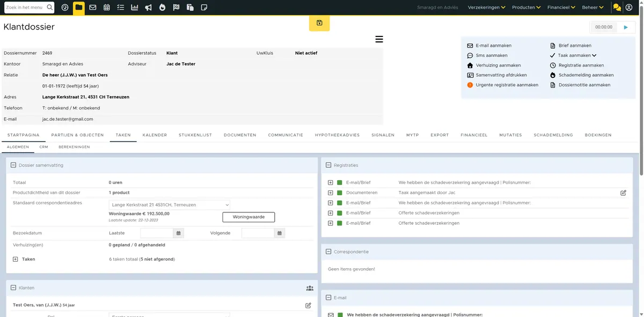Open the HYPOTHEEKADVIES tab
Image resolution: width=644 pixels, height=317 pixels.
pos(338,135)
